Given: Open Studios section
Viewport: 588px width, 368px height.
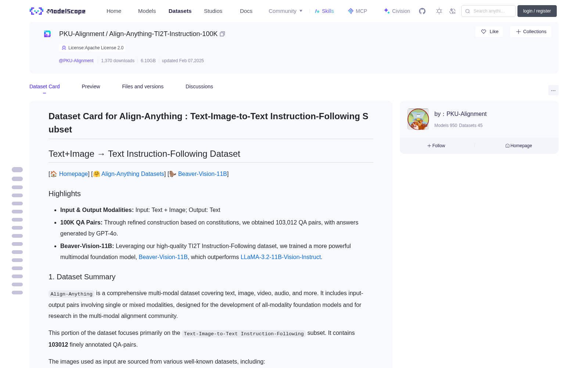Looking at the screenshot, I should (213, 11).
